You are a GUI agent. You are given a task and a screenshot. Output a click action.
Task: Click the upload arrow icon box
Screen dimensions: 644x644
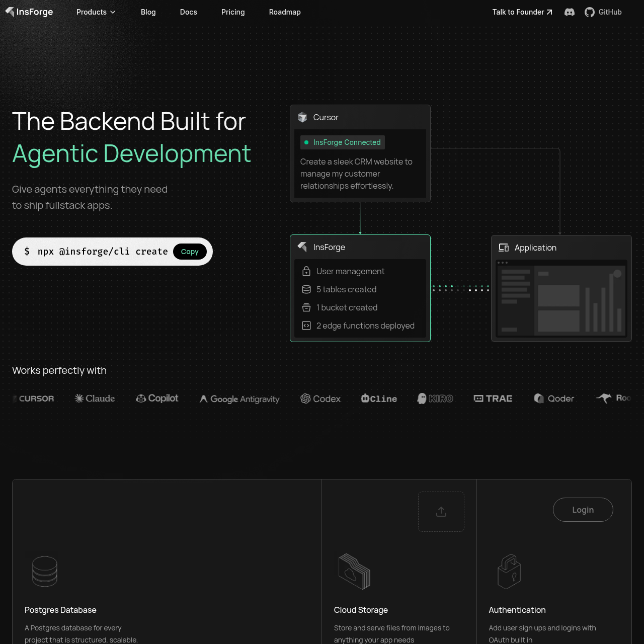[441, 512]
